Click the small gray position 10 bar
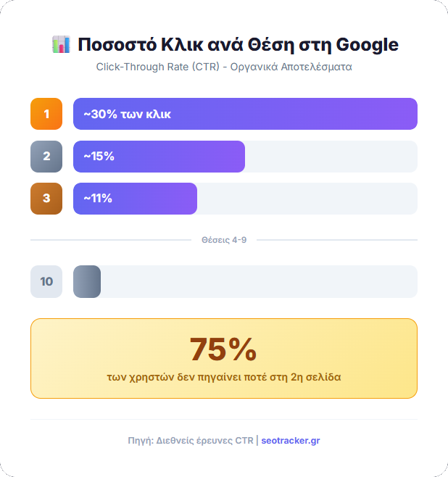Screen dimensions: 448x477 click(87, 281)
